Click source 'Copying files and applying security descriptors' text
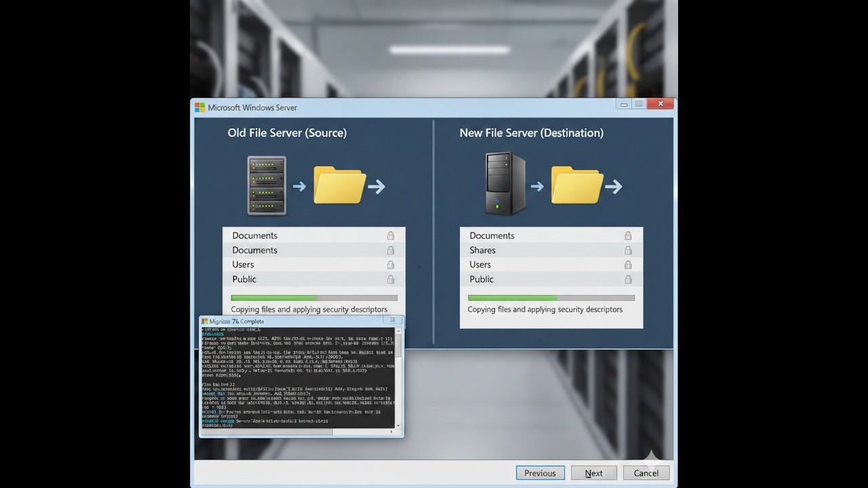Screen dimensions: 868x488 click(x=309, y=310)
